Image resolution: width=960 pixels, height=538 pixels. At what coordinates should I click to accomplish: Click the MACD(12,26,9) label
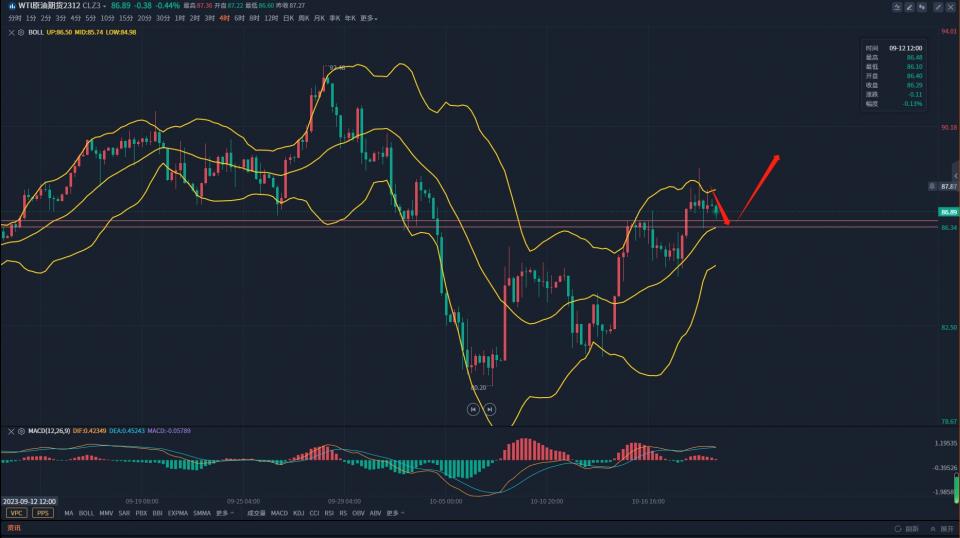click(49, 432)
